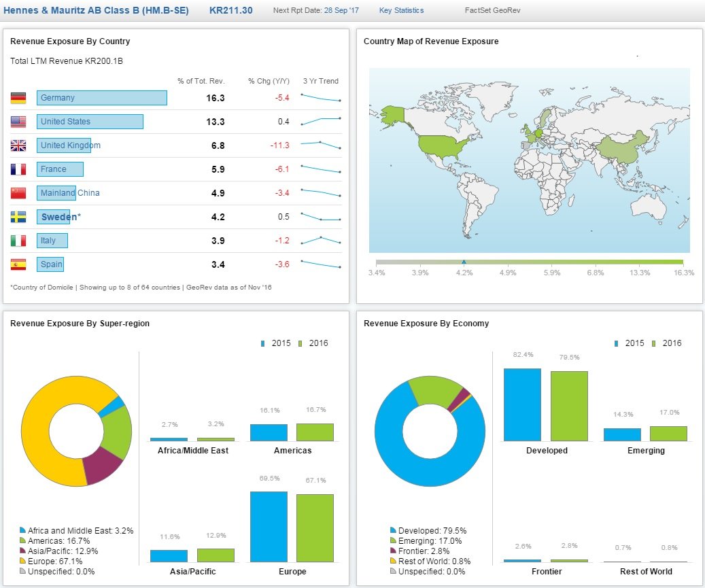
Task: Click the 16.3% end of the map scale
Action: pos(683,273)
